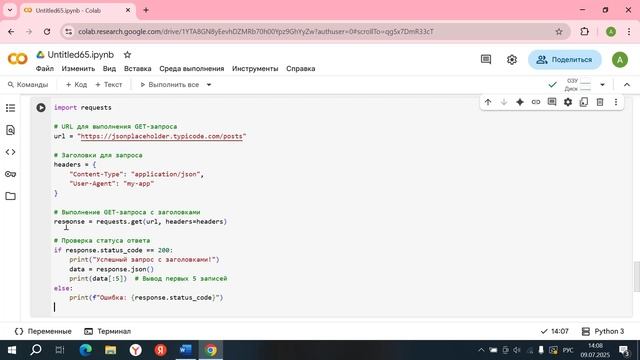This screenshot has height=360, width=640.
Task: Star the Untitled65.ipynb notebook
Action: [127, 55]
